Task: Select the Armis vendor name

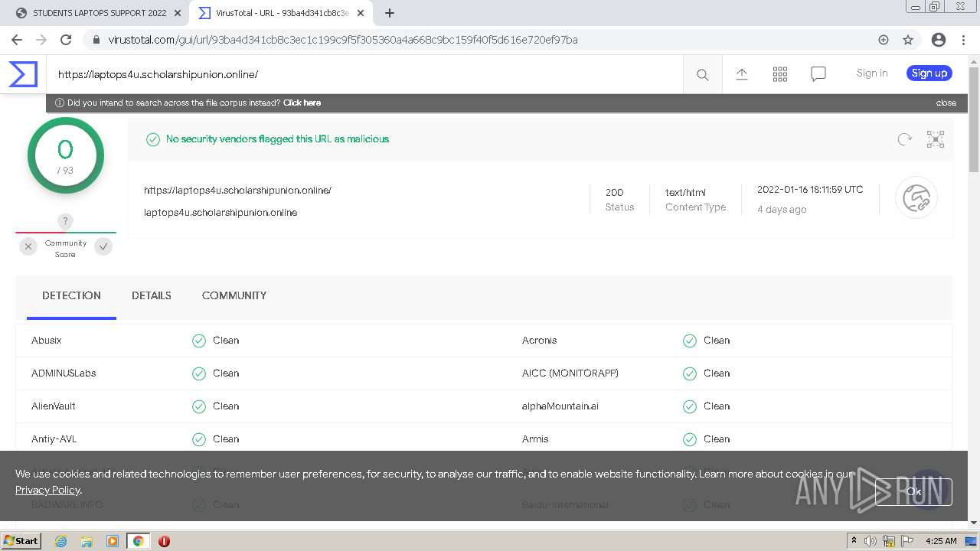Action: tap(535, 439)
